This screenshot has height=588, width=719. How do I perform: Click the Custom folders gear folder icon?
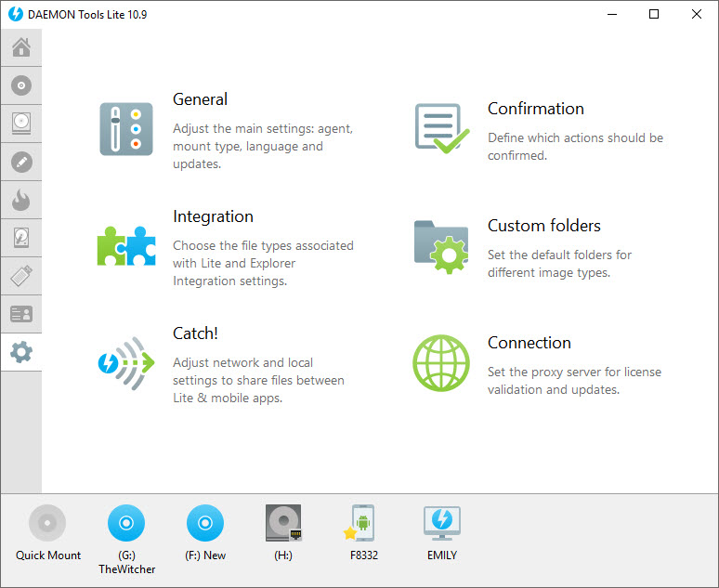pos(441,247)
